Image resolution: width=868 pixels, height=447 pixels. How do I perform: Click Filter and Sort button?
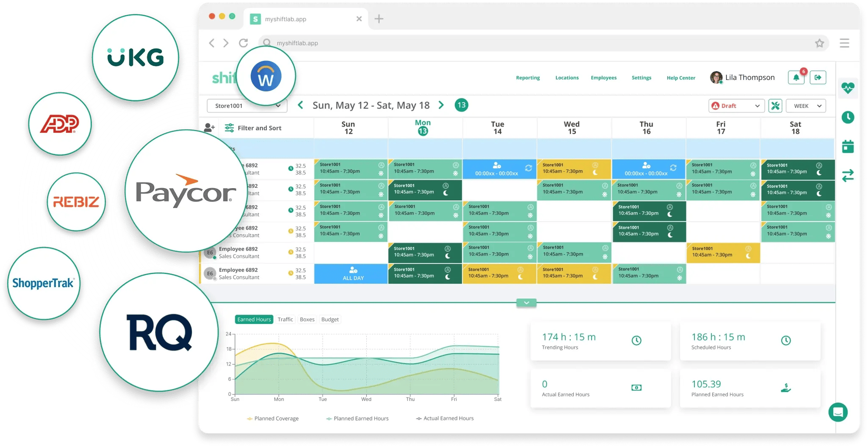click(x=253, y=128)
